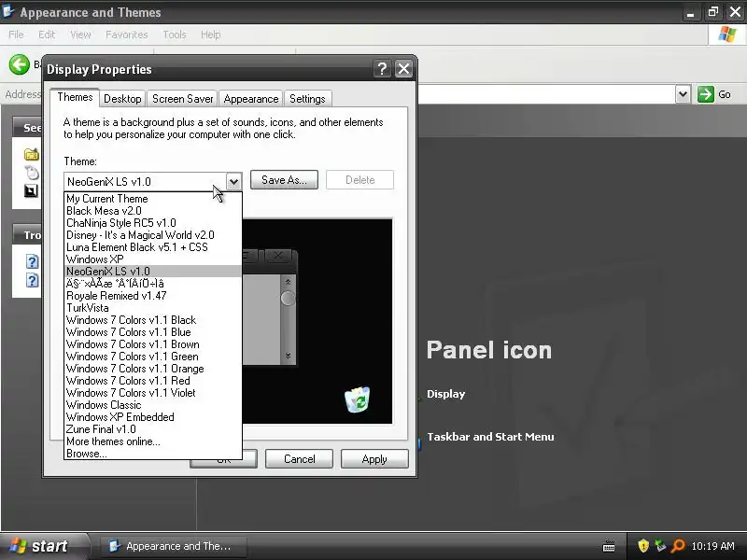This screenshot has height=560, width=747.
Task: Click Appearance and Themes taskbar button
Action: click(174, 546)
